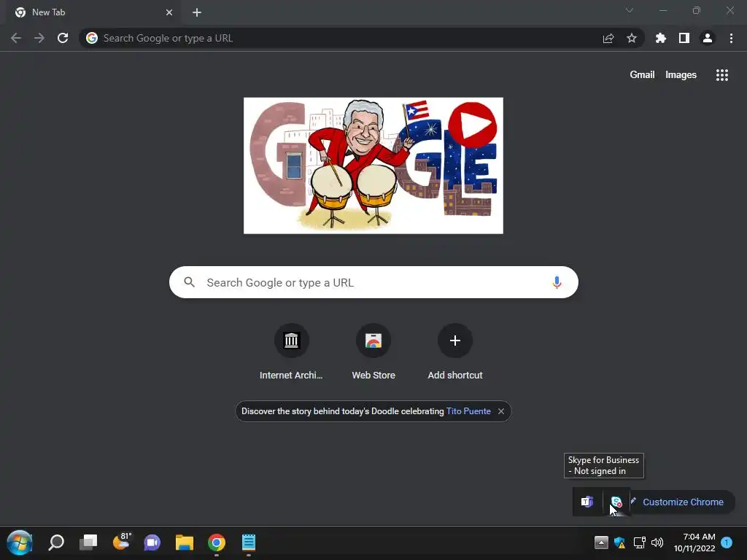
Task: Expand the hidden tray icons arrow
Action: pos(601,542)
